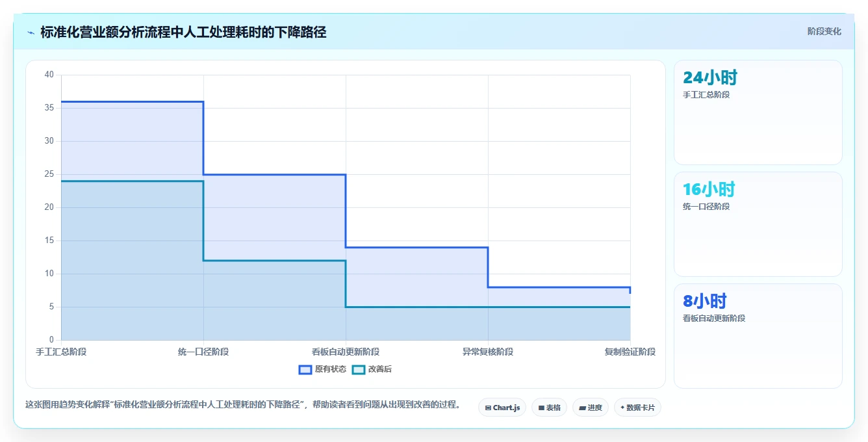The height and width of the screenshot is (442, 868).
Task: Click the 表格 tag button
Action: pos(549,408)
